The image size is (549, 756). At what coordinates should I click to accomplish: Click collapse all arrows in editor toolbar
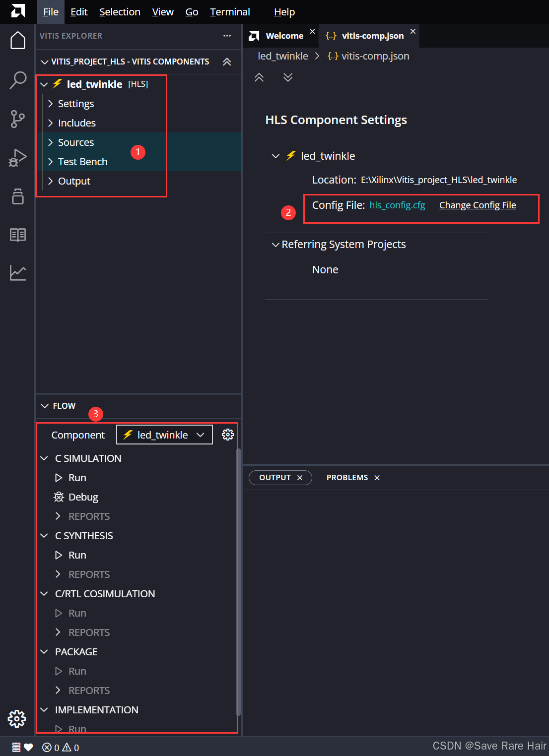(x=259, y=77)
